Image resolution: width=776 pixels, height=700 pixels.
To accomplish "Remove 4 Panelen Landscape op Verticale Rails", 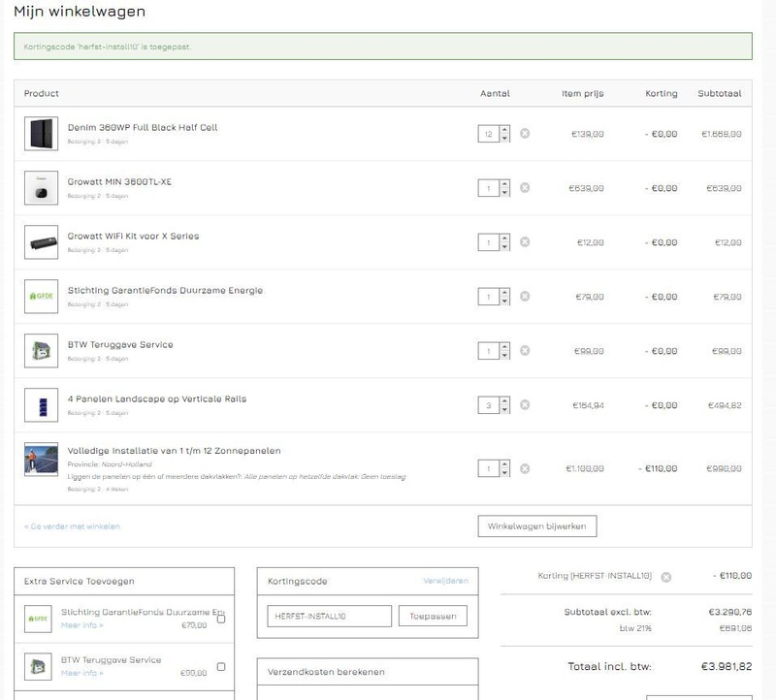I will [x=525, y=404].
